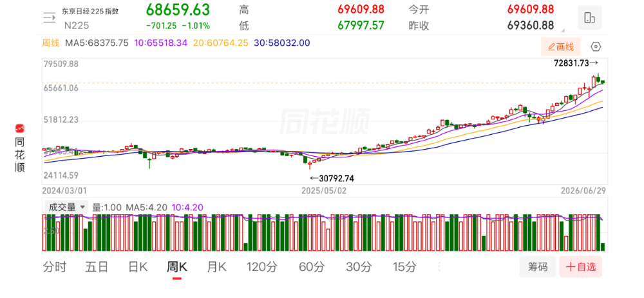Expand more periods after 15分

pos(439,267)
